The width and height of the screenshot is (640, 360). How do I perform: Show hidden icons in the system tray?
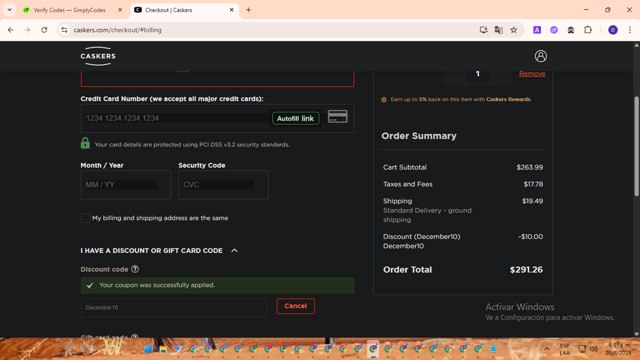547,349
